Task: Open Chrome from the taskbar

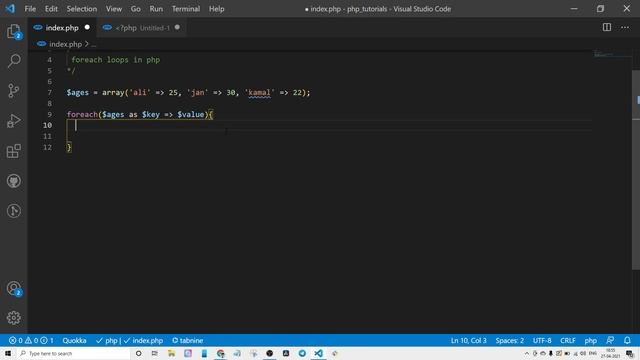Action: (x=220, y=353)
